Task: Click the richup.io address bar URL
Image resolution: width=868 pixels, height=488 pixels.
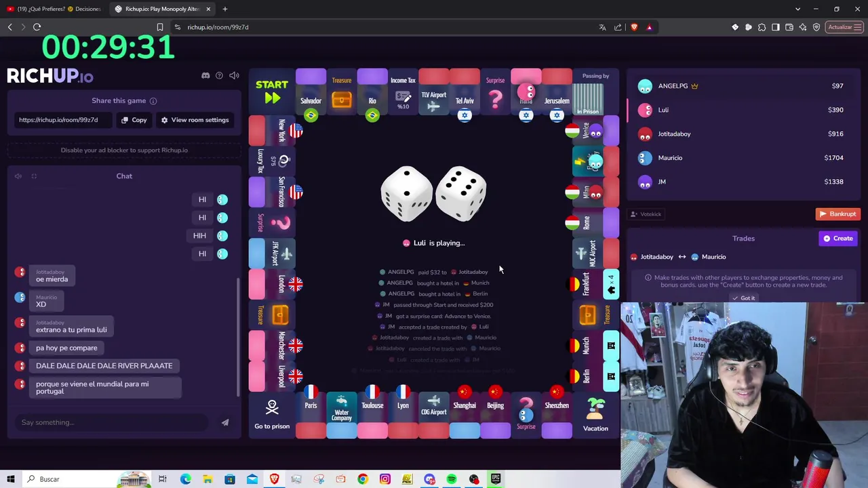Action: (x=218, y=27)
